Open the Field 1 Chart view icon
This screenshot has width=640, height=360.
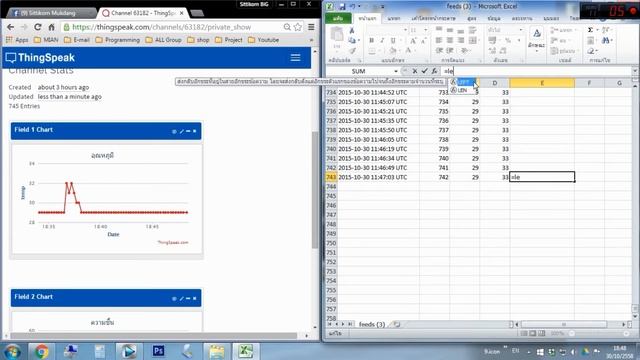click(174, 131)
